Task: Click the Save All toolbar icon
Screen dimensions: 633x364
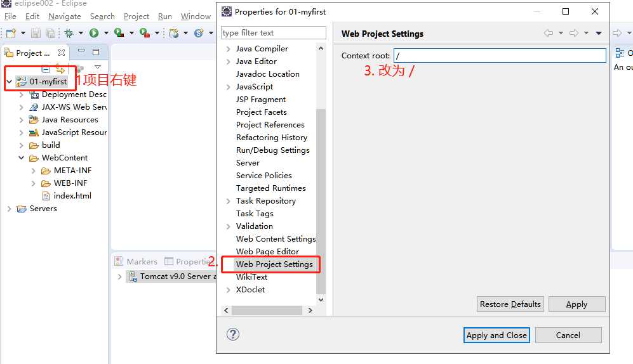Action: [x=50, y=33]
